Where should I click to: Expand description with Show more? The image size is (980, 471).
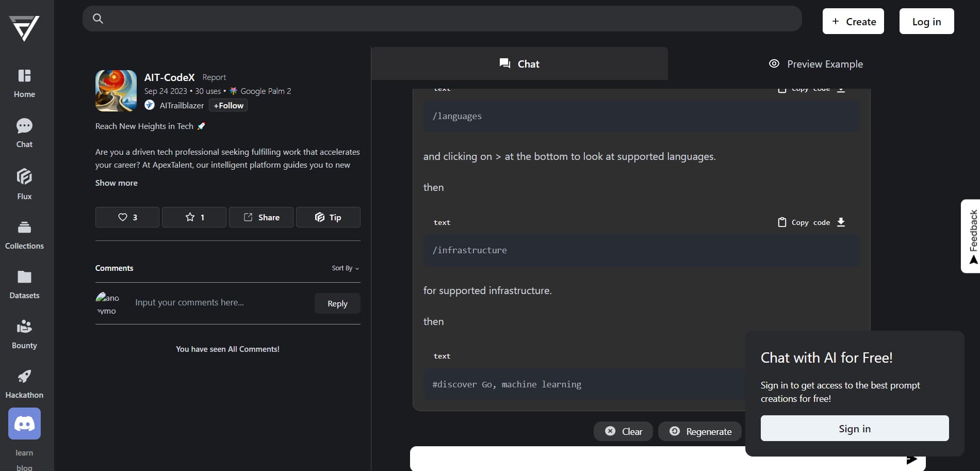[x=116, y=183]
